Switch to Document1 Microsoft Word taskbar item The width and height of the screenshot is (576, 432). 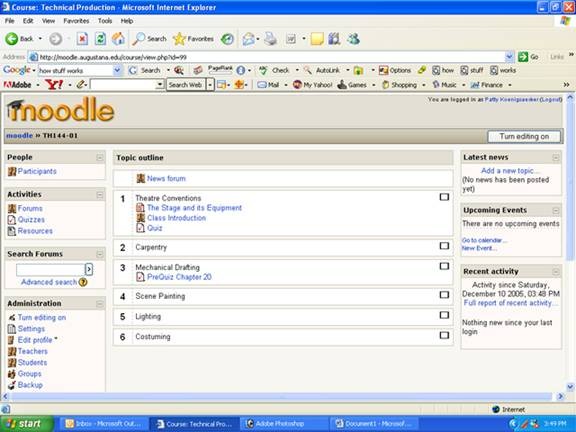[374, 424]
